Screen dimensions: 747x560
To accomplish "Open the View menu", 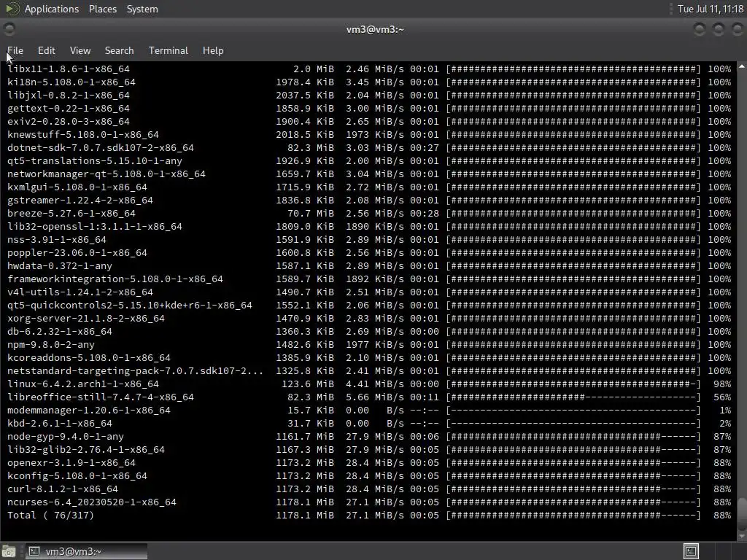I will click(x=80, y=50).
